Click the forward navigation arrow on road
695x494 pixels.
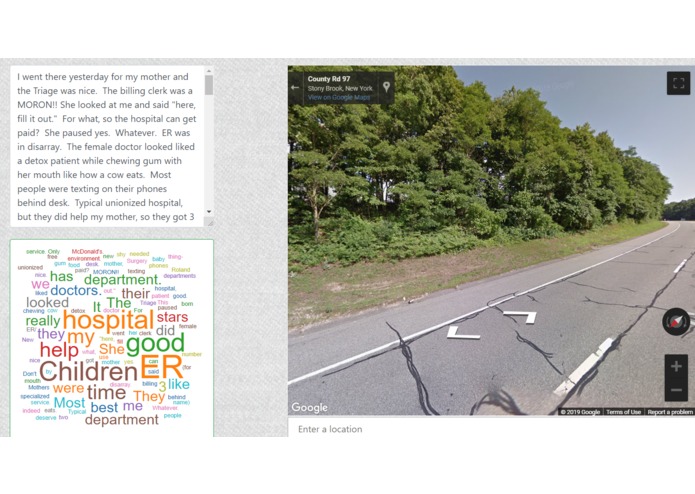click(x=520, y=316)
